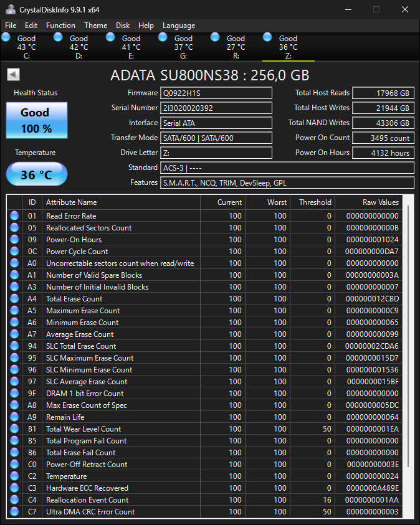Click status orb for SLC Total Erase Count
Viewport: 420px width, 525px height.
[x=14, y=346]
